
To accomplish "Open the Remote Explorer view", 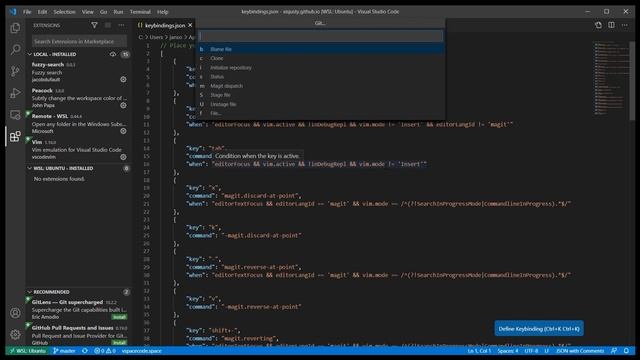I will pos(15,115).
